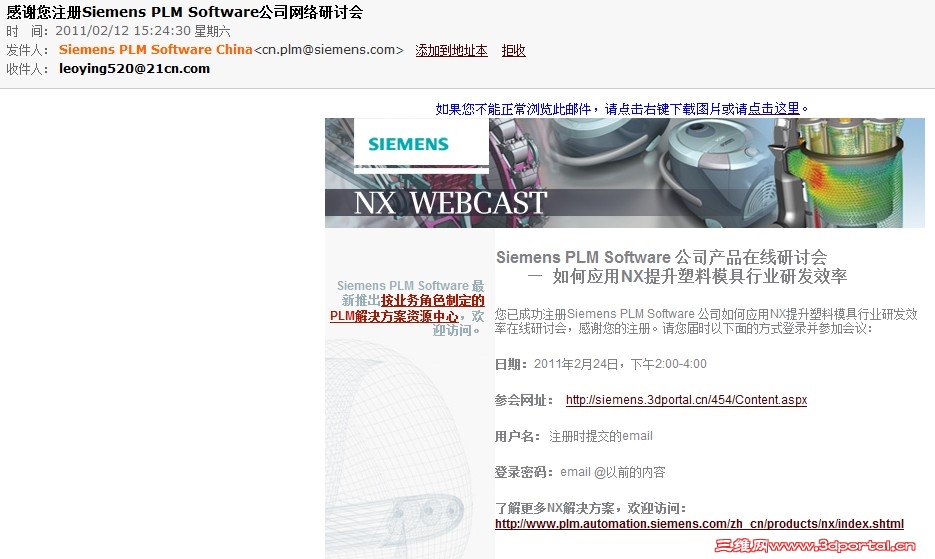The image size is (935, 559).
Task: Click the 三维网 3dportal.cn watermark
Action: click(815, 545)
